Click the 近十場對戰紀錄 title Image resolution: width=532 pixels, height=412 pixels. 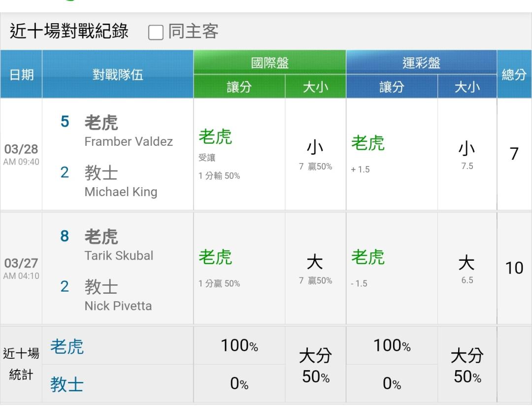69,32
